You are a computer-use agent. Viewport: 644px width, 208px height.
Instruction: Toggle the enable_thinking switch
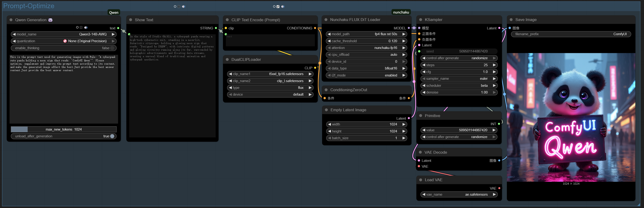pyautogui.click(x=64, y=48)
